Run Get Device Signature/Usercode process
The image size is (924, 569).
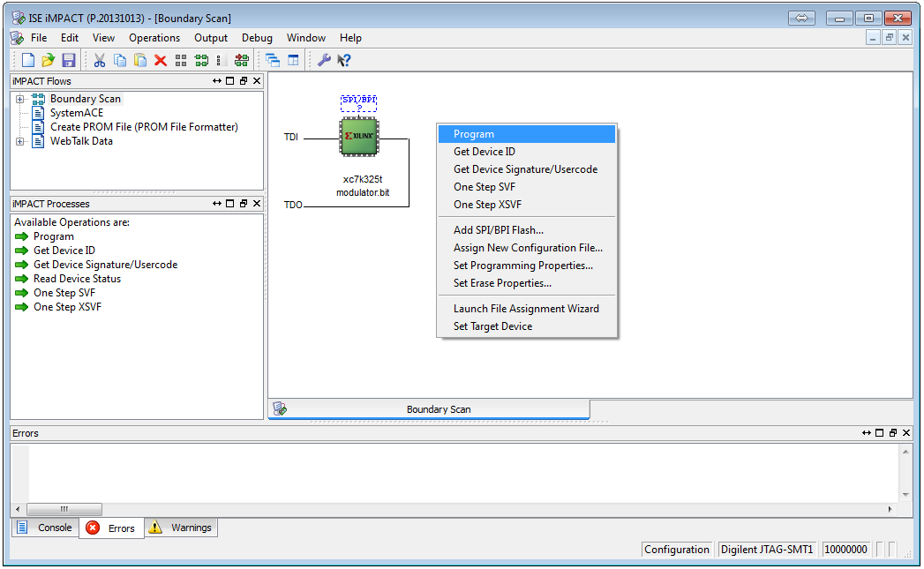106,265
